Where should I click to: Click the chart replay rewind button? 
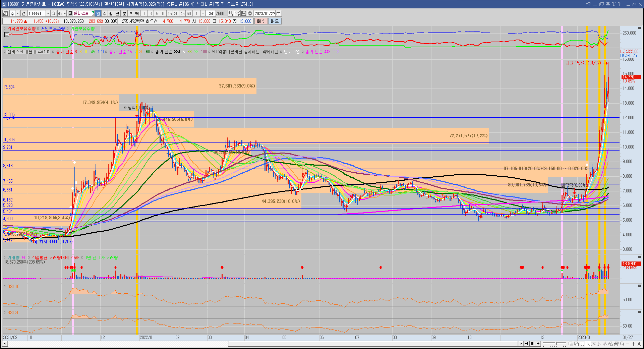(526, 344)
